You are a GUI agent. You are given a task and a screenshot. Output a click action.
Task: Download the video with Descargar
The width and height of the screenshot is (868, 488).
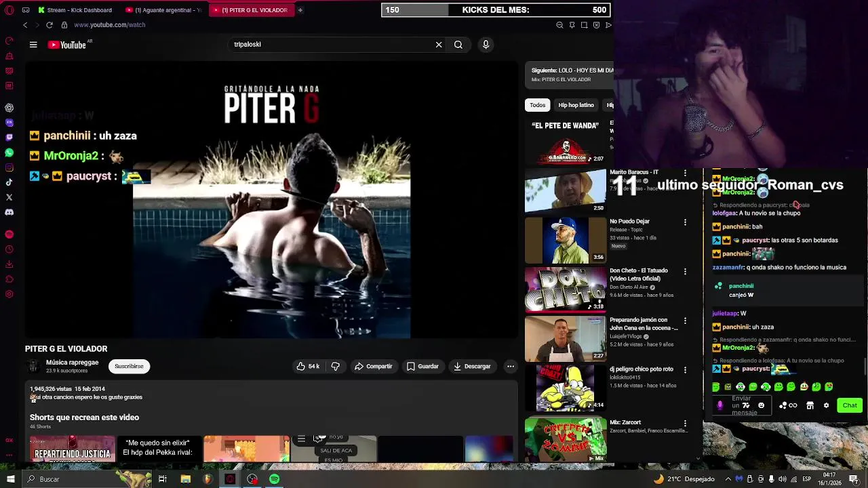(x=472, y=367)
